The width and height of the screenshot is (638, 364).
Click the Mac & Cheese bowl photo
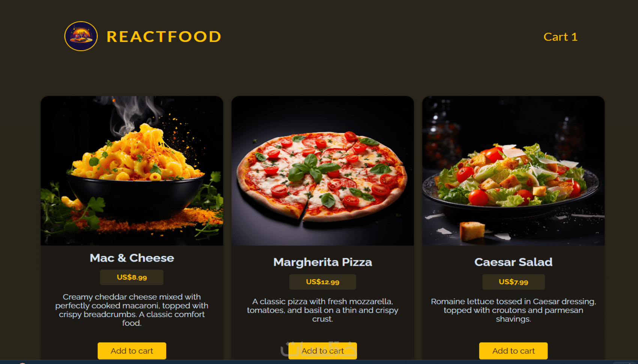132,171
